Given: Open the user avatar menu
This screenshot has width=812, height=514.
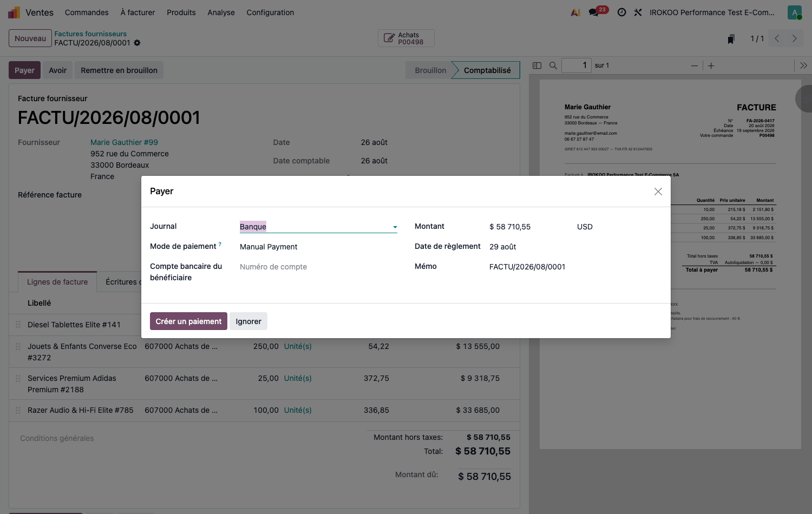Looking at the screenshot, I should click(x=794, y=12).
